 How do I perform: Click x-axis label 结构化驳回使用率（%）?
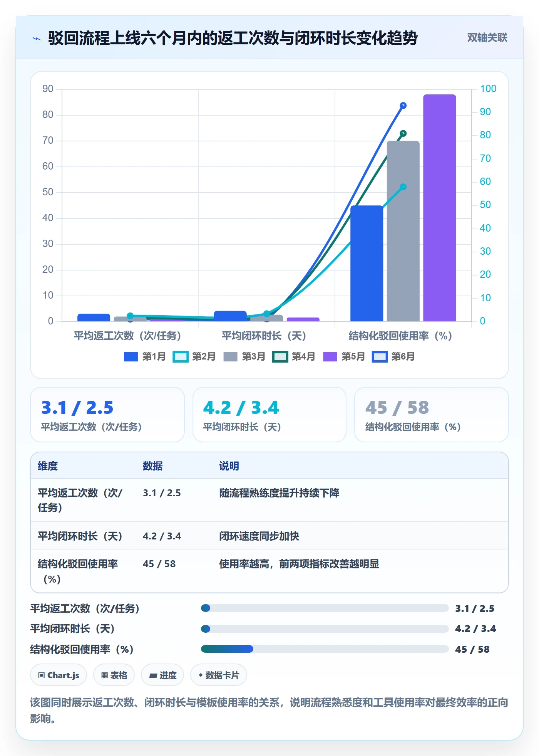(x=400, y=336)
